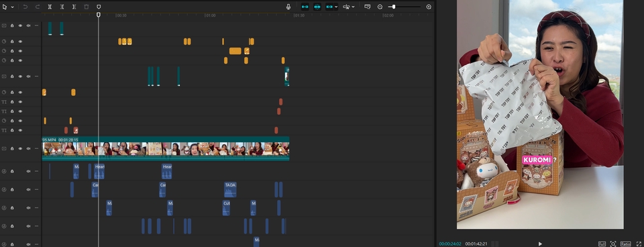Viewport: 644px width, 247px height.
Task: Select the 05.MP4 main video clip
Action: tap(166, 149)
